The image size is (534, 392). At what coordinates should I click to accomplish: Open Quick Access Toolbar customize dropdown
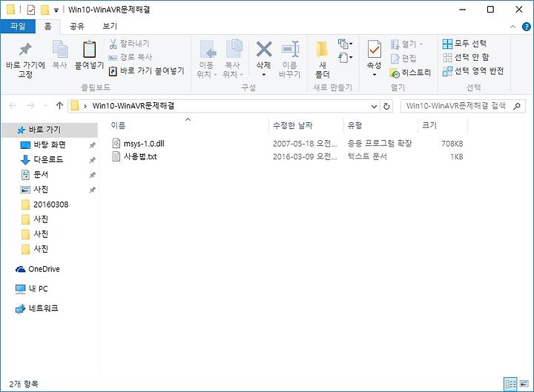(56, 10)
